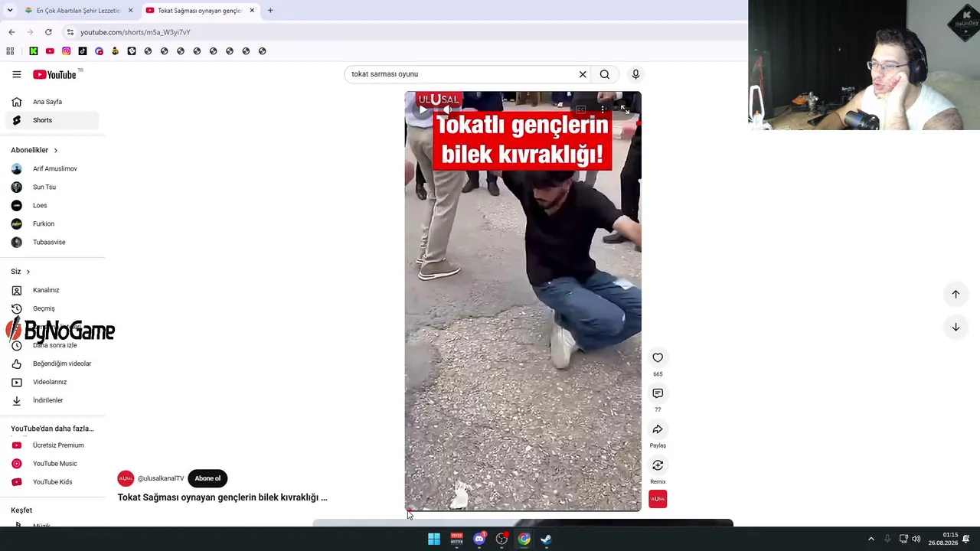This screenshot has width=980, height=551.
Task: Focus the browser address bar
Action: tap(406, 32)
